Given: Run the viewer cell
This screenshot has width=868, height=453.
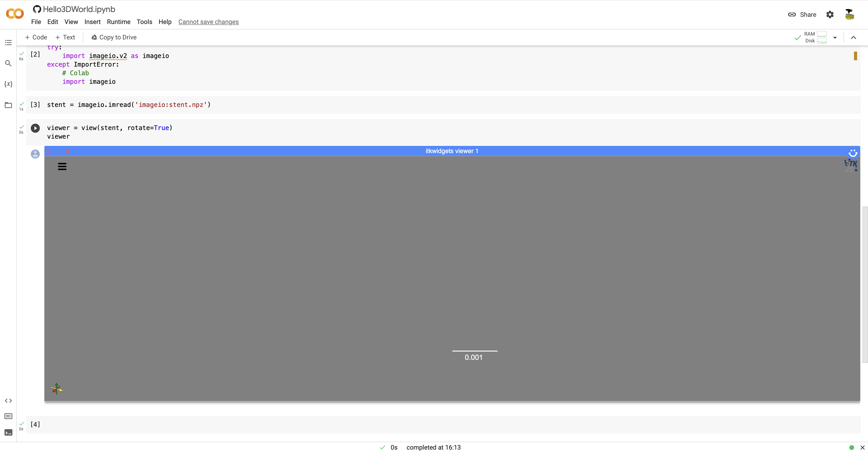Looking at the screenshot, I should pos(35,128).
